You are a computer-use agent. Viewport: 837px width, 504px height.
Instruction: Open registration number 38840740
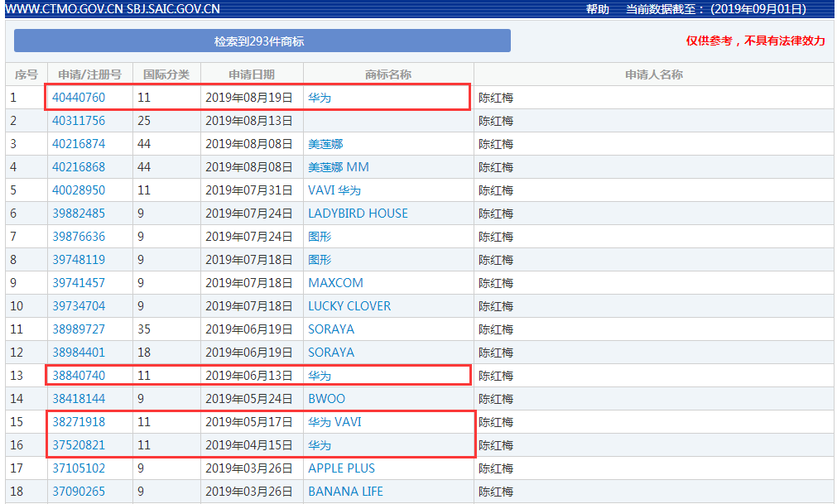[x=79, y=376]
